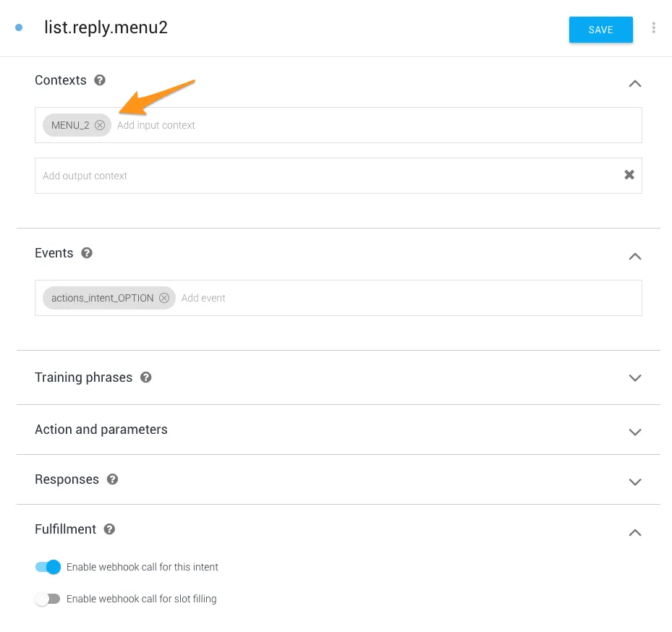Collapse the Events section
The image size is (672, 632).
[635, 256]
